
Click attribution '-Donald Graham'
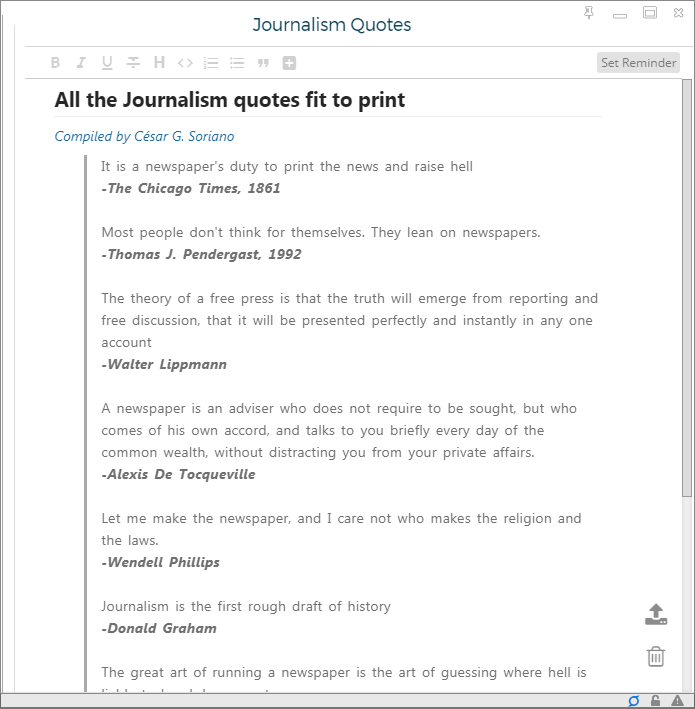click(x=159, y=628)
